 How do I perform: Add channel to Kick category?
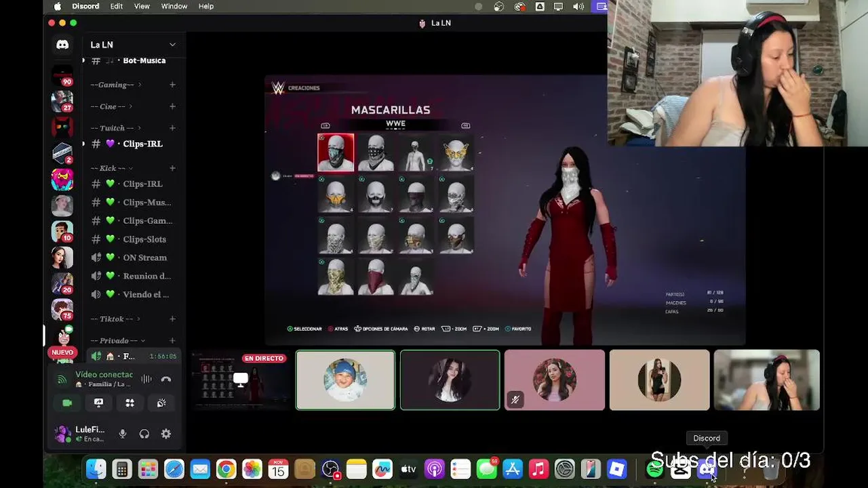click(x=172, y=168)
